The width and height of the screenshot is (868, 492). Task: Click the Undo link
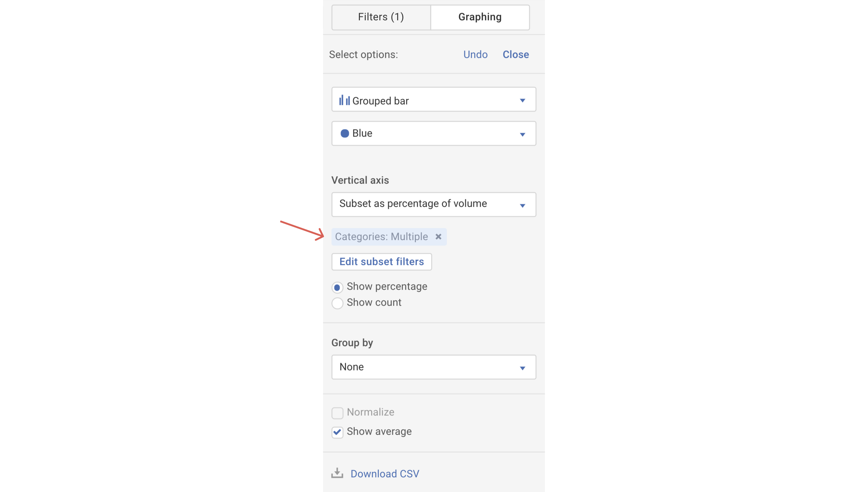[475, 54]
